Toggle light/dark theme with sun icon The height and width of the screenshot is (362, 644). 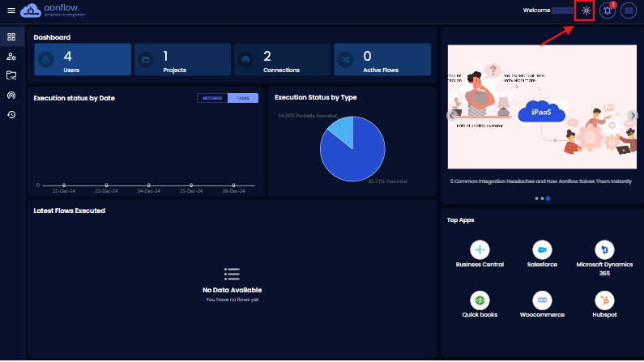[586, 11]
